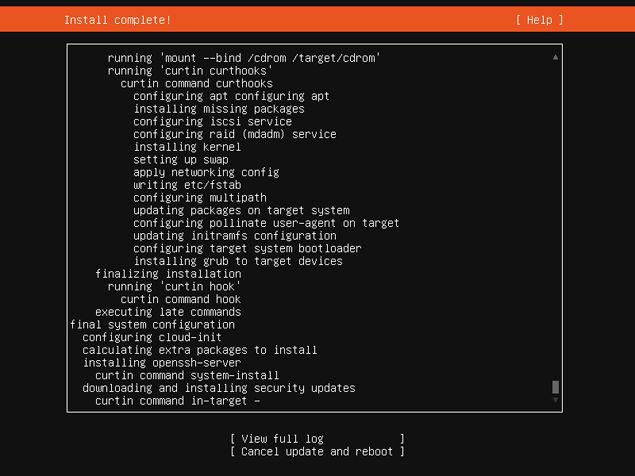
Task: Click the View full log button
Action: (x=317, y=439)
